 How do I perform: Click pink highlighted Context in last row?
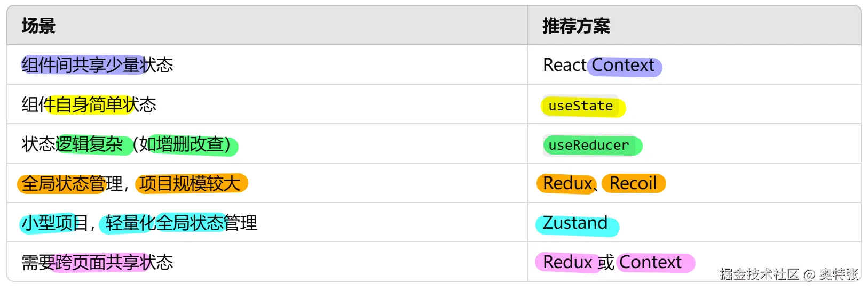click(x=650, y=262)
